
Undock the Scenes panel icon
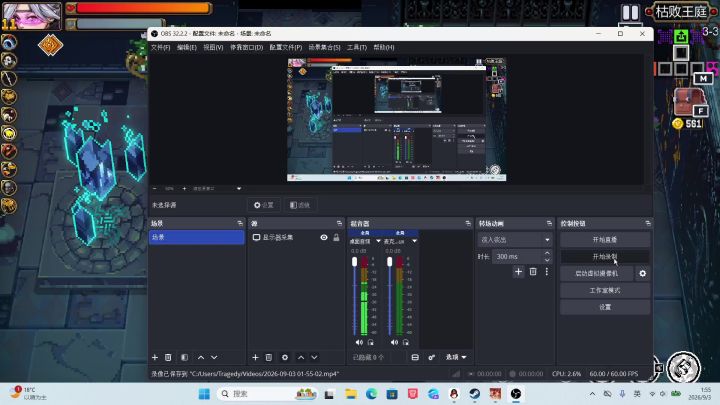[240, 223]
